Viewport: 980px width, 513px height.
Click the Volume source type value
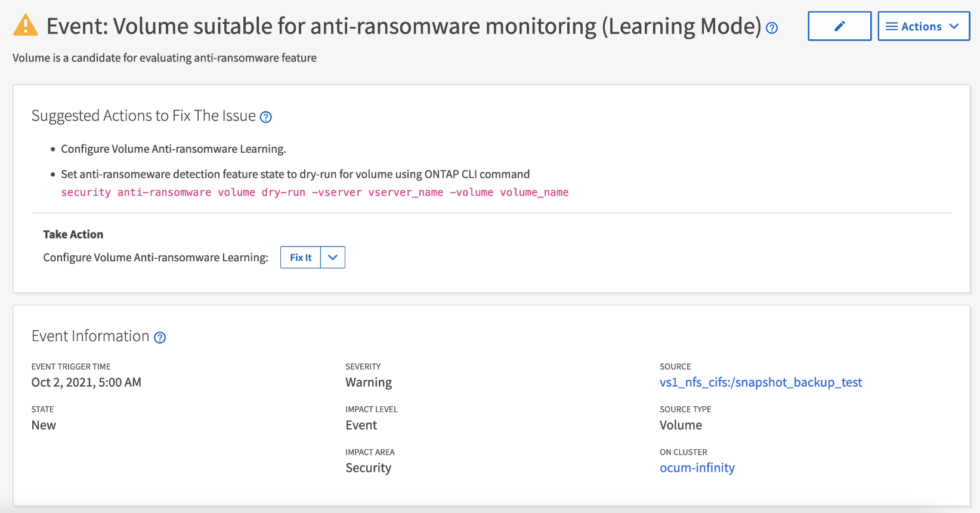[681, 425]
